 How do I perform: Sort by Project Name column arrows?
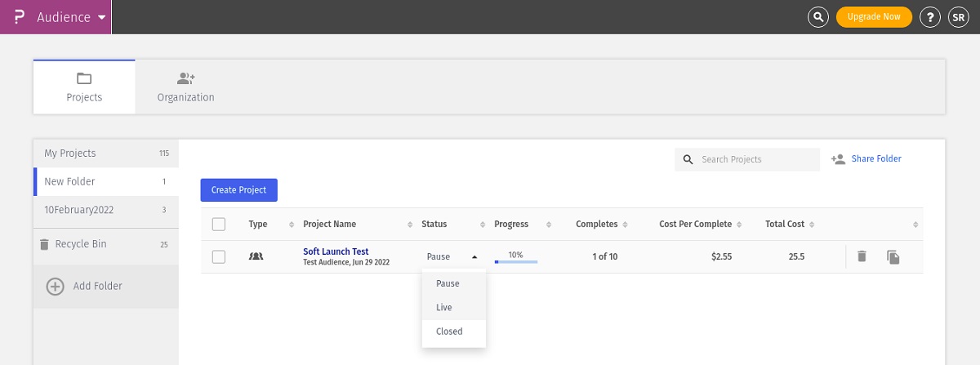pos(410,225)
